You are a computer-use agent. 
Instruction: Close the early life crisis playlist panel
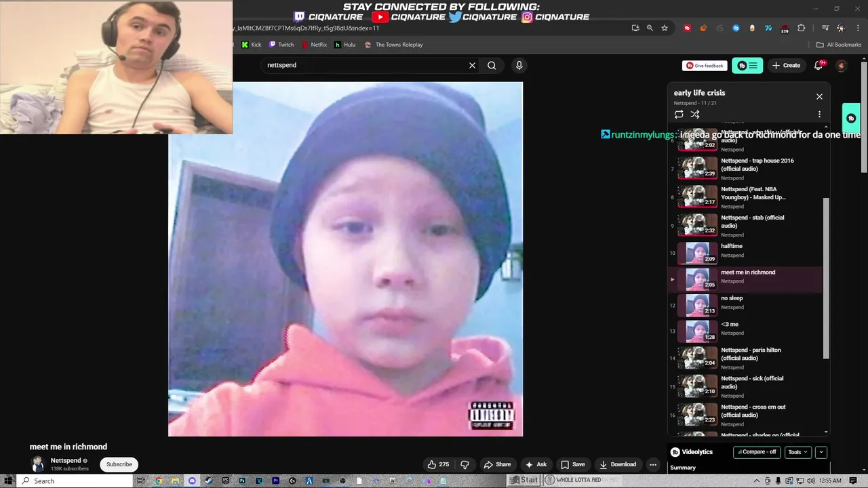pos(819,97)
